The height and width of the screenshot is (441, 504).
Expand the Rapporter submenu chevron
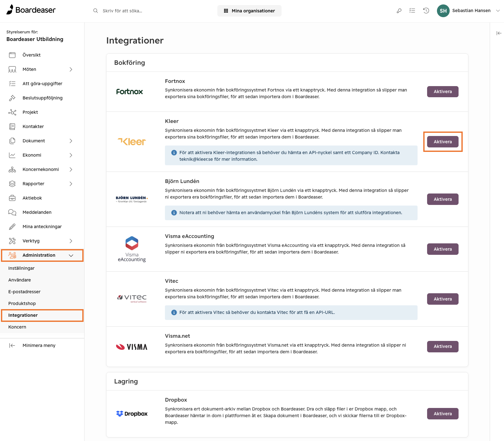(71, 184)
